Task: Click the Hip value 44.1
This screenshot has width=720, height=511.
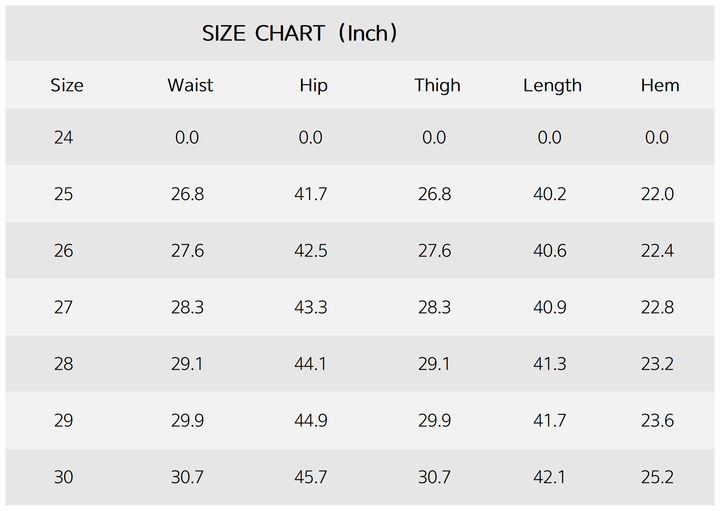Action: pyautogui.click(x=311, y=365)
